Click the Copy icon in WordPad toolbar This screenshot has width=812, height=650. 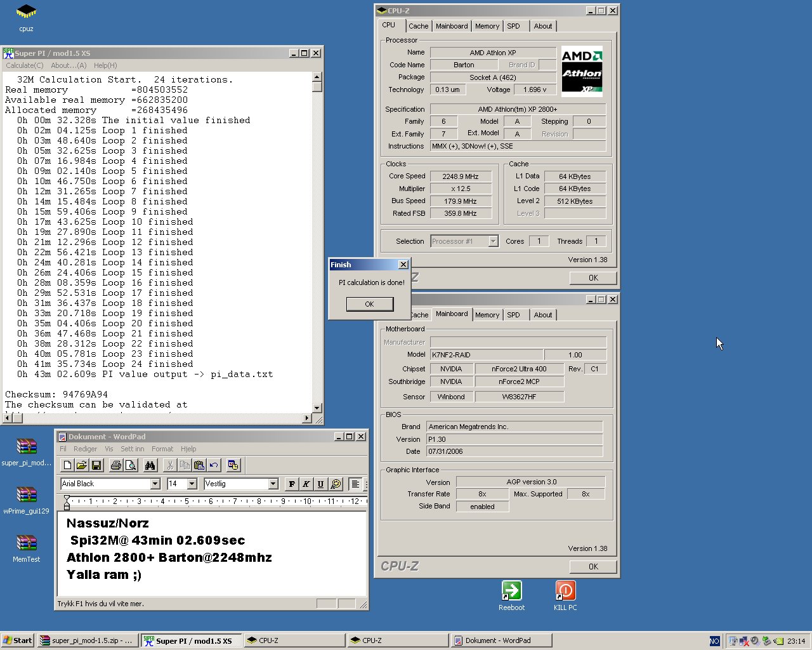(x=185, y=465)
